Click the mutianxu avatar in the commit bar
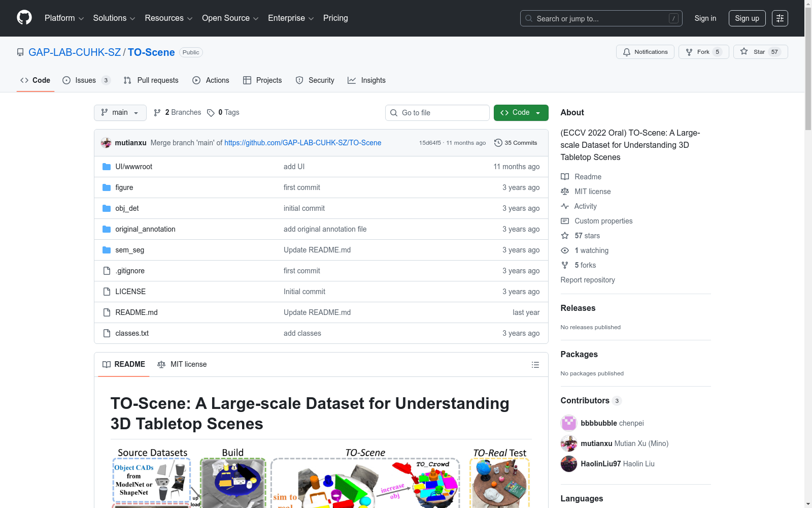This screenshot has height=508, width=812. tap(106, 143)
